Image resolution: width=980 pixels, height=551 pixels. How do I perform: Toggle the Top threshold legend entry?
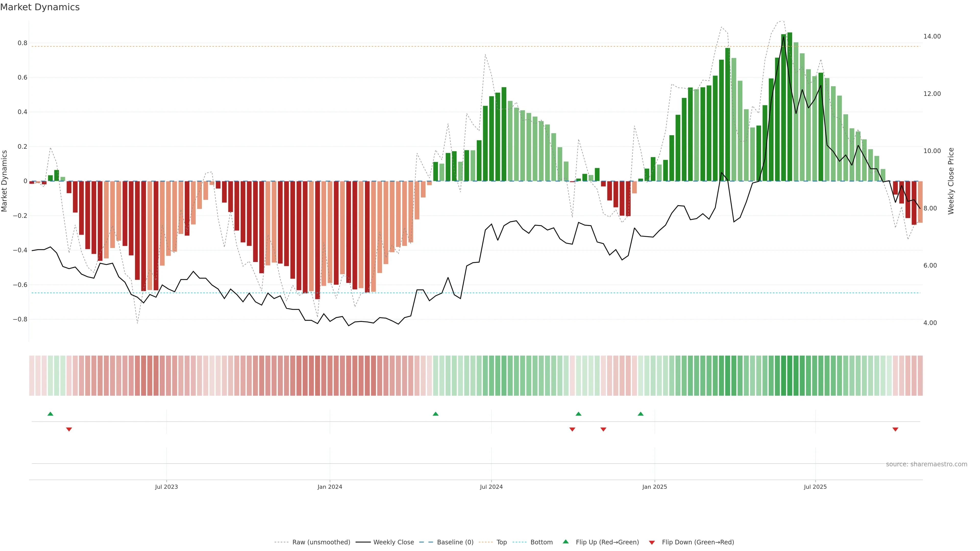501,542
